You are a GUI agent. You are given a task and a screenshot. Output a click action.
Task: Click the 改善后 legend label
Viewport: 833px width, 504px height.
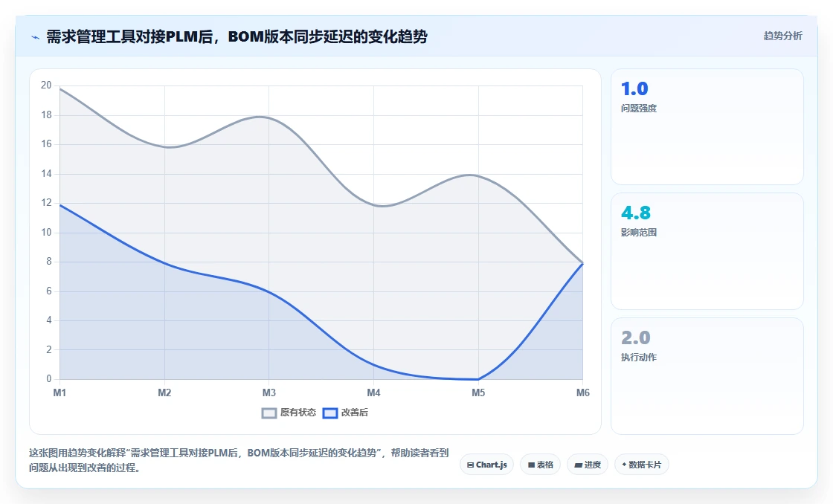[354, 413]
